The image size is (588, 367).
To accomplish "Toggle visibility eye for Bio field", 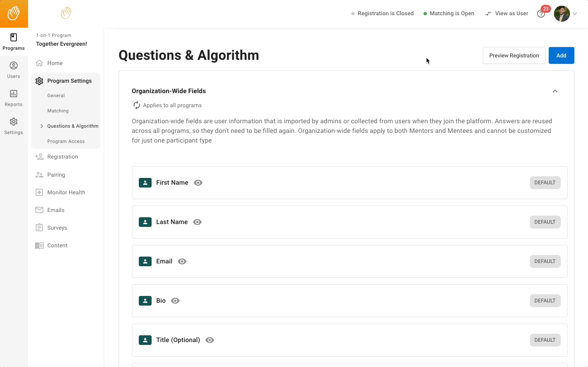I will 175,301.
